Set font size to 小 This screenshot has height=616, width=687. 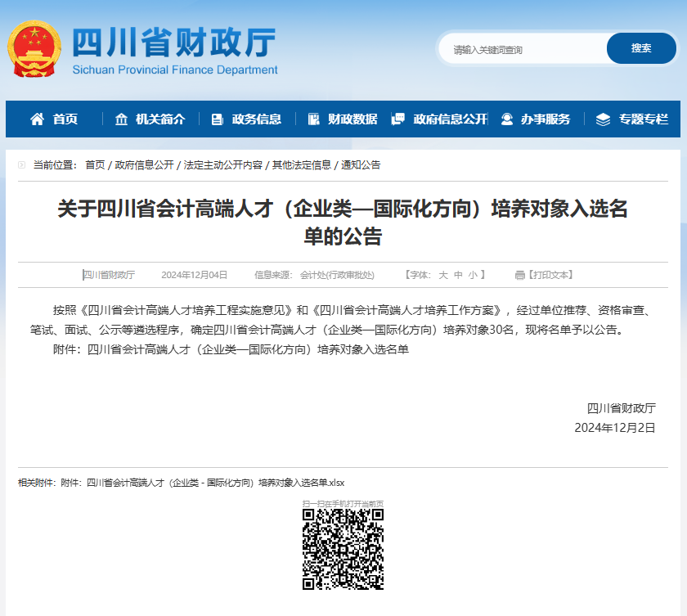tap(472, 275)
